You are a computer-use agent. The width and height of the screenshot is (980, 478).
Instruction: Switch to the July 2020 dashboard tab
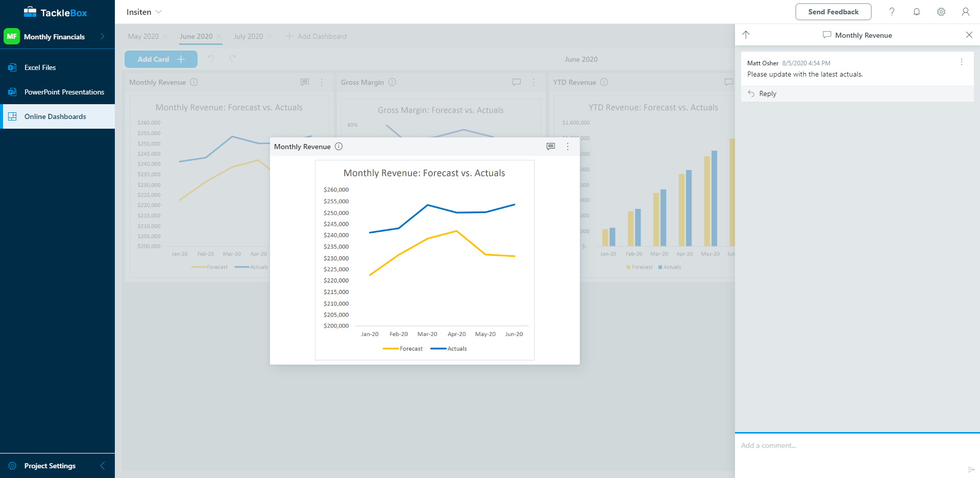[248, 36]
